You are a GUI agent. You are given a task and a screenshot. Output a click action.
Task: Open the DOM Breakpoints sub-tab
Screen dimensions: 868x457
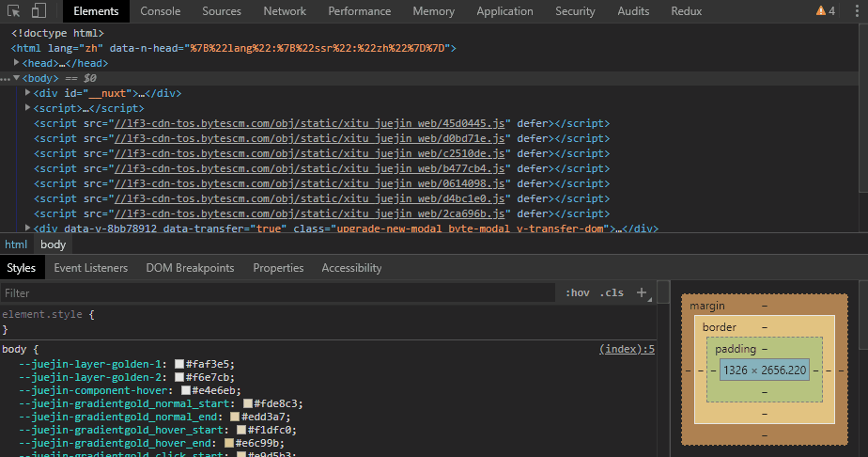(190, 268)
